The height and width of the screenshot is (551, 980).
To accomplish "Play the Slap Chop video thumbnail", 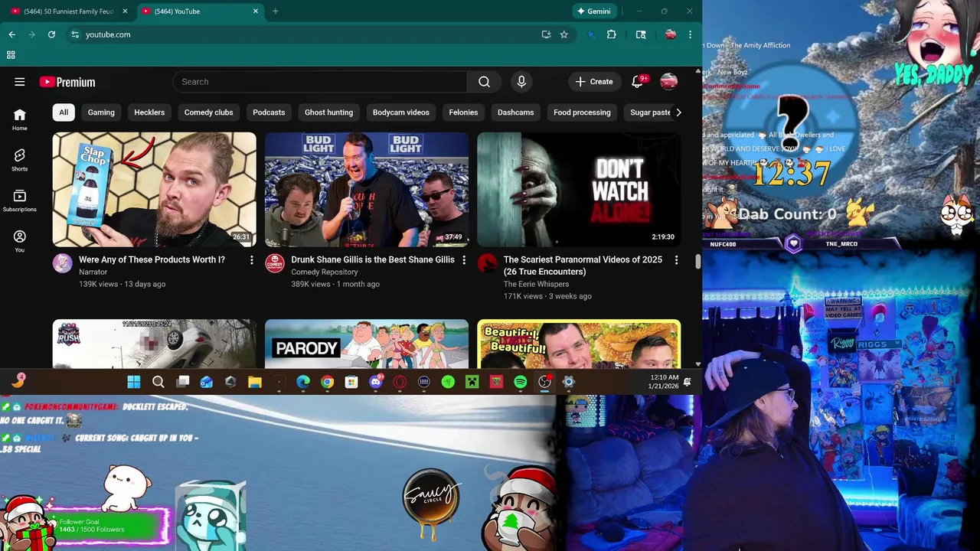I will point(155,189).
